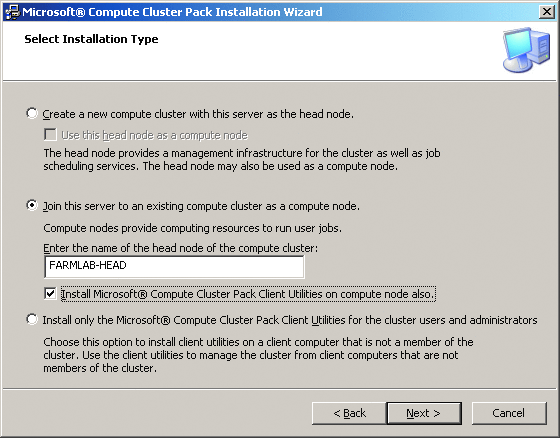This screenshot has width=560, height=438.
Task: Tick the grayed 'Use this head node' checkbox box
Action: (50, 135)
